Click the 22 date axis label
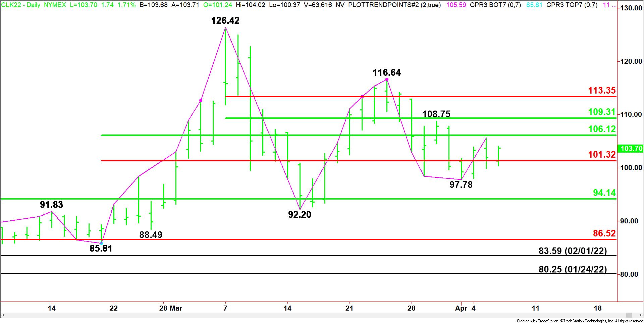This screenshot has width=644, height=323. [x=114, y=308]
